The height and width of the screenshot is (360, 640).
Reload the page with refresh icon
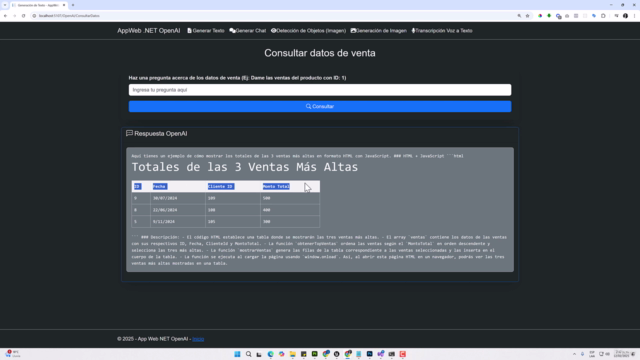[23, 16]
